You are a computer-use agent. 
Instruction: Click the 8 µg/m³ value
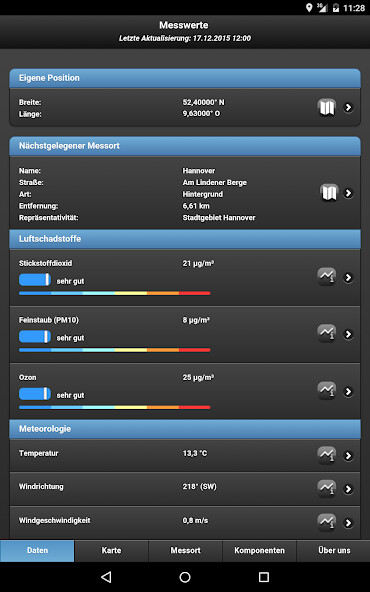[196, 320]
